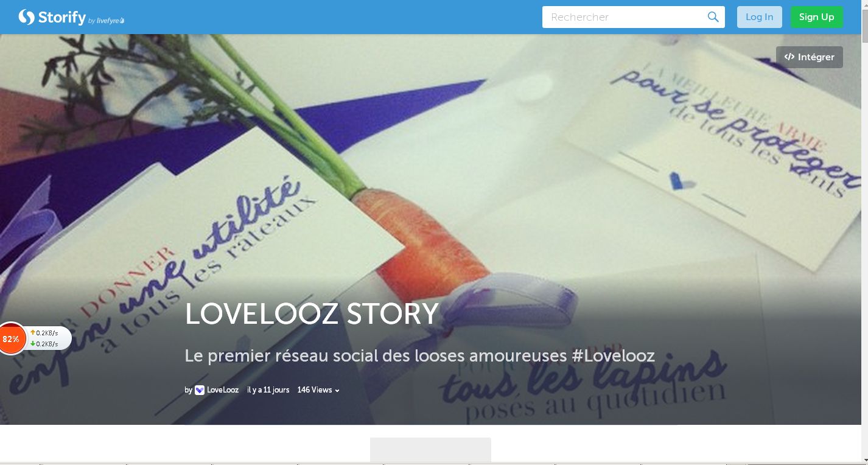The width and height of the screenshot is (868, 465).
Task: Click the embed code brackets icon
Action: [789, 57]
